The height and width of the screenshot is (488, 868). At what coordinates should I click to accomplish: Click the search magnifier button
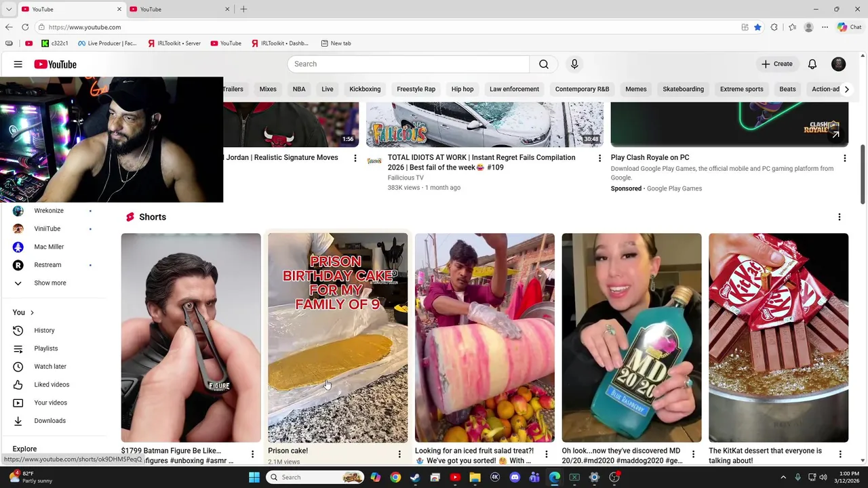click(544, 64)
